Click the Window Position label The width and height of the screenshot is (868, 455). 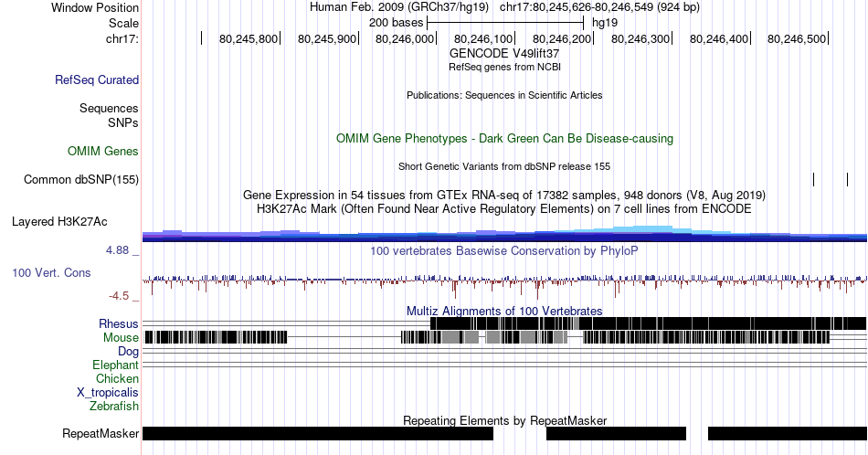pyautogui.click(x=95, y=7)
